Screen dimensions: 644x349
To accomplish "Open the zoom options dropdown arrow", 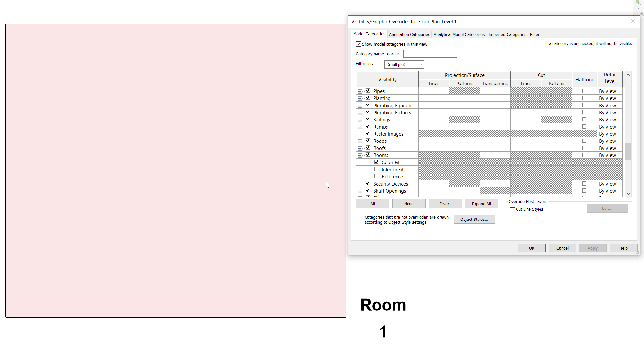I will click(x=638, y=8).
